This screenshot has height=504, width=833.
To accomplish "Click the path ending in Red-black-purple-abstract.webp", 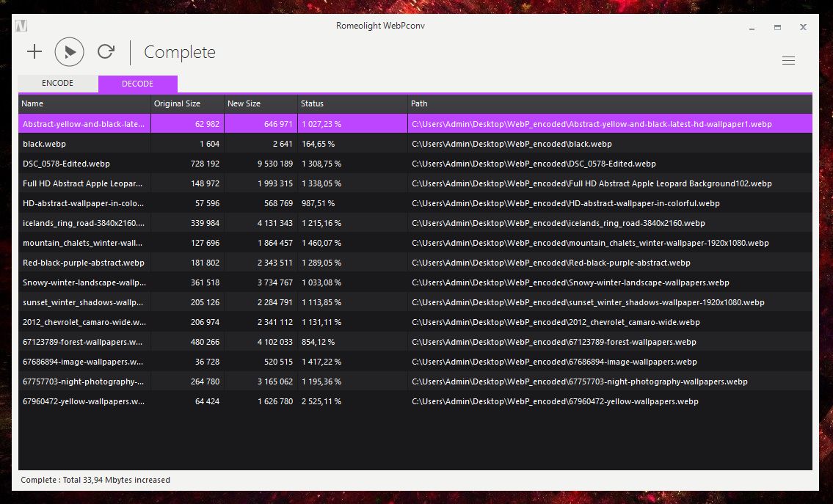I will [551, 263].
